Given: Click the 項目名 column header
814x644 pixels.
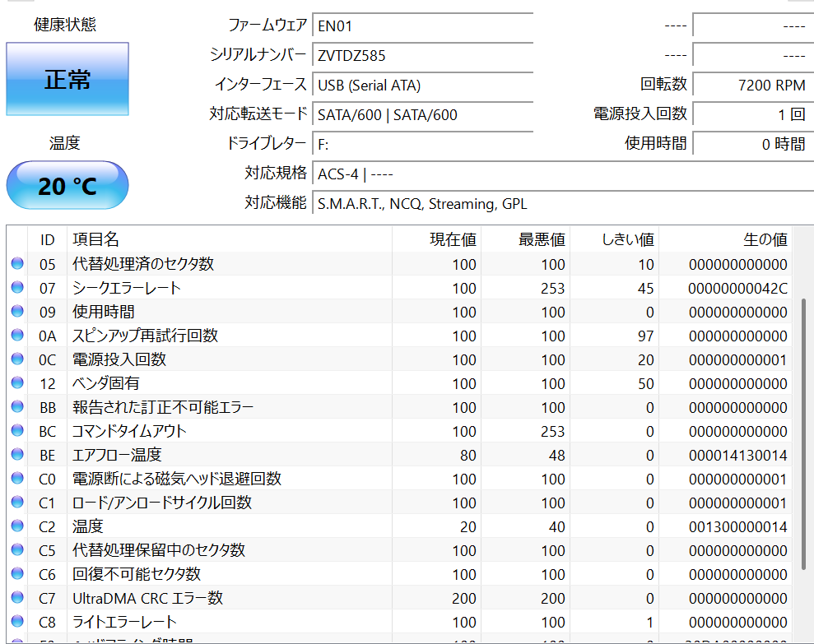Looking at the screenshot, I should (230, 239).
